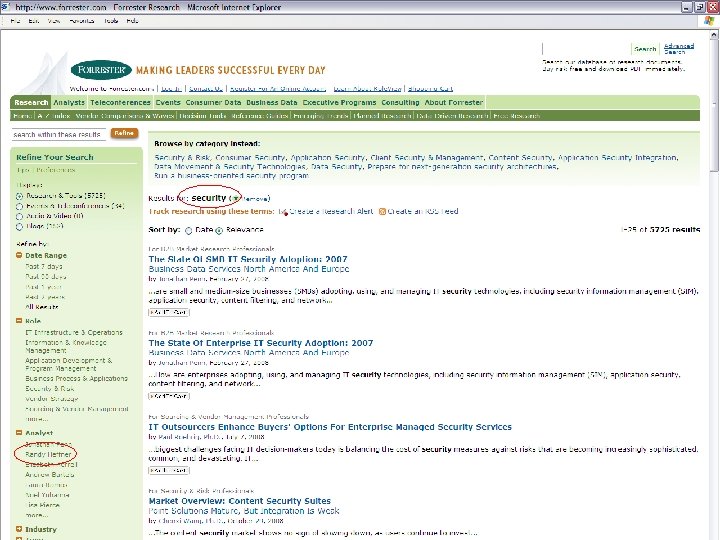Open Home in the sub navigation
The height and width of the screenshot is (540, 720).
(x=22, y=116)
